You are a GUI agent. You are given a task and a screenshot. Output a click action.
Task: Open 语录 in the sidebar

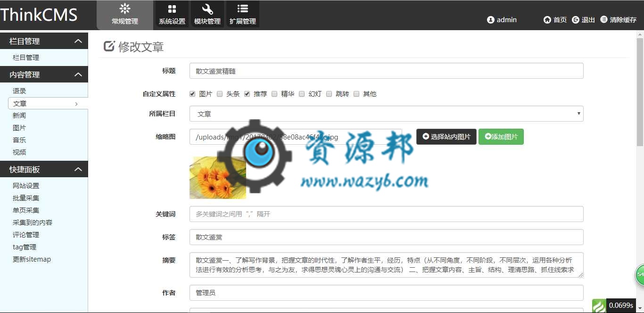[19, 91]
